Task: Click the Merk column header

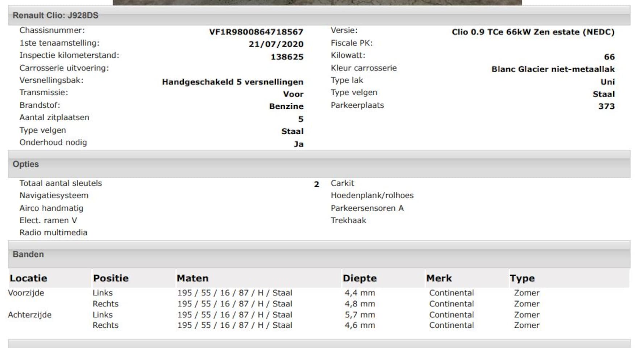Action: point(439,278)
